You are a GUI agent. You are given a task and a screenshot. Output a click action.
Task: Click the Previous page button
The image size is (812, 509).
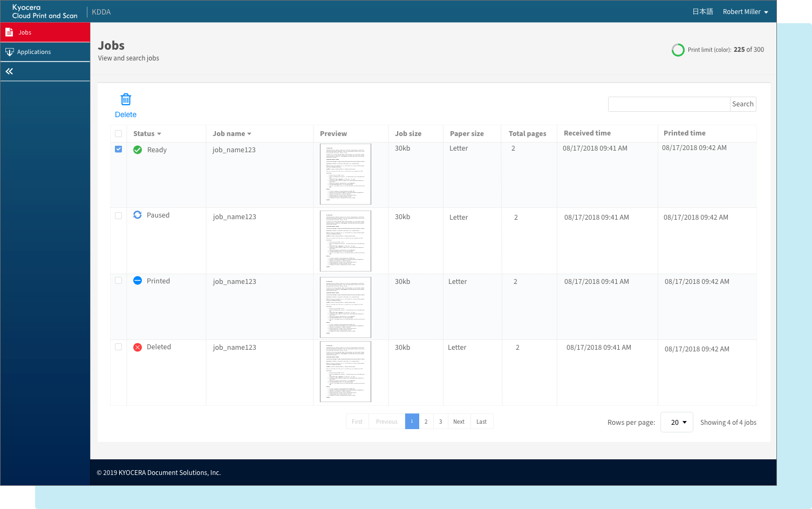(387, 422)
